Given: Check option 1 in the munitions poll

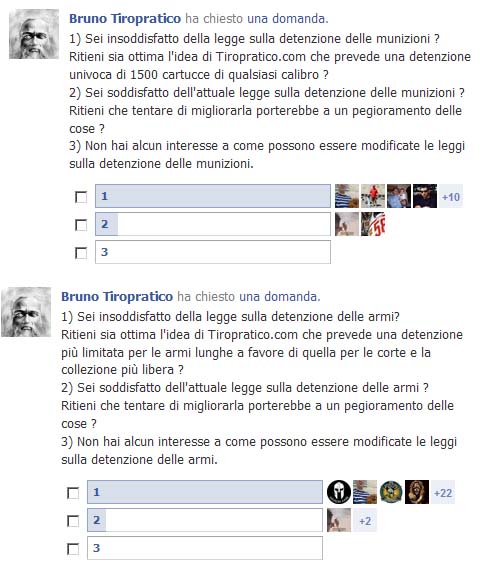Looking at the screenshot, I should [81, 197].
